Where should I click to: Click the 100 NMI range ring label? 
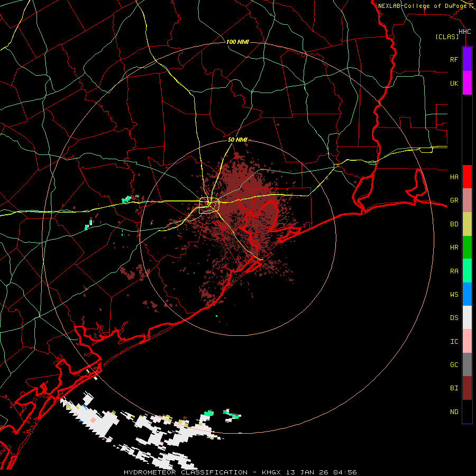(237, 42)
